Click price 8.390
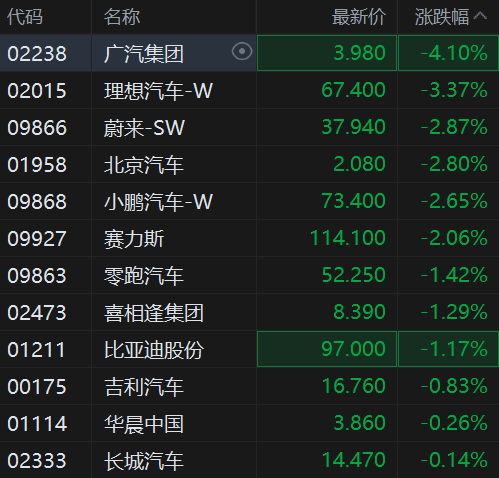Screen dimensions: 499x478 pyautogui.click(x=360, y=312)
